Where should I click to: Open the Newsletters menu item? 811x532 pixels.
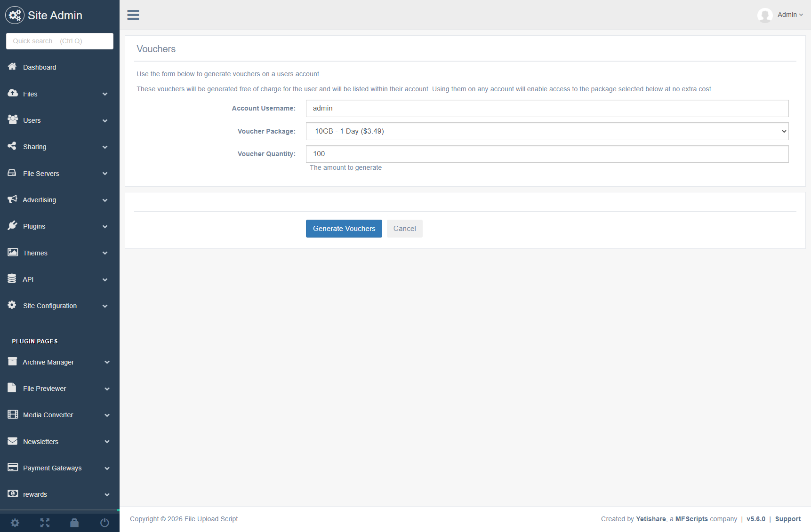click(41, 442)
